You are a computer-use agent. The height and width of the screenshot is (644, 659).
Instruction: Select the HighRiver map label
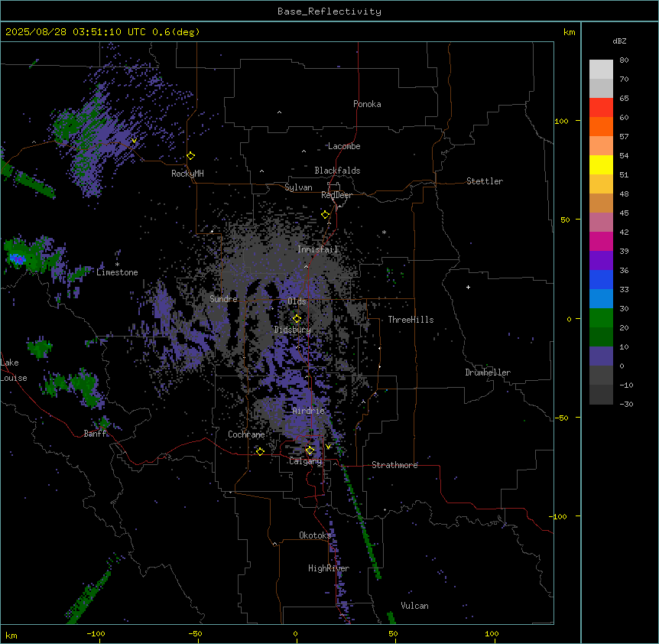tap(329, 568)
